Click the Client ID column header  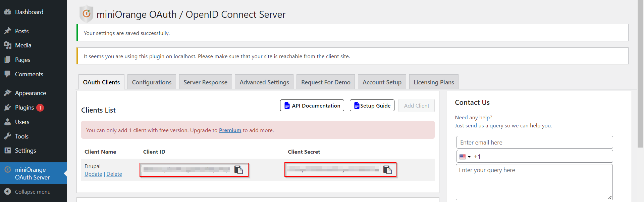coord(154,152)
